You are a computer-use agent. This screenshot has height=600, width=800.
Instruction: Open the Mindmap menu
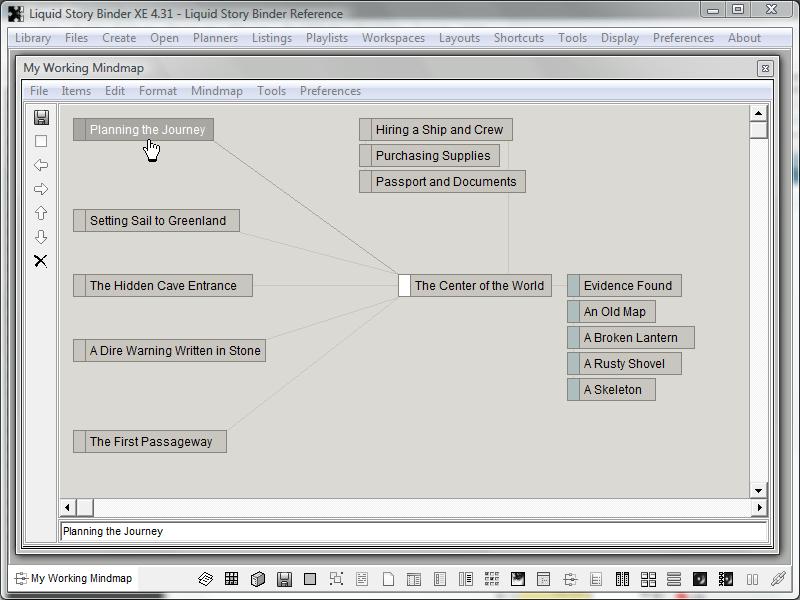216,91
